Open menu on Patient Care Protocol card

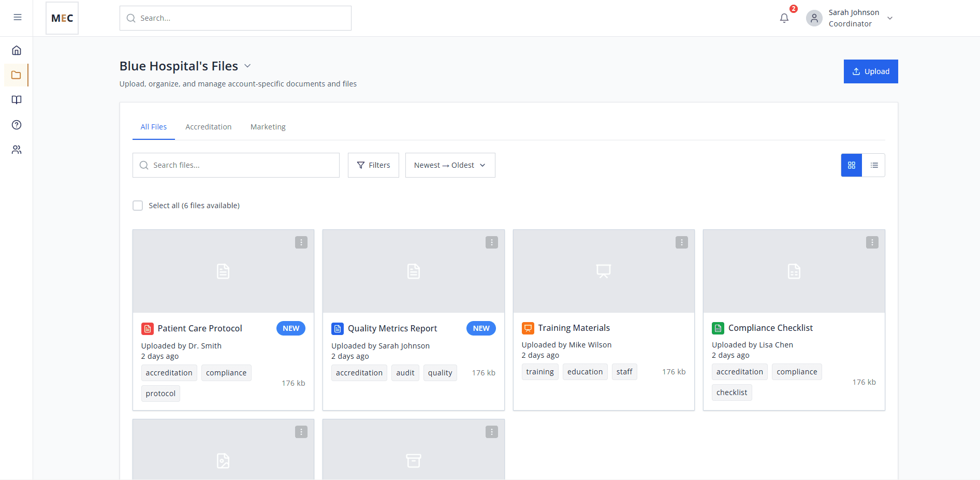click(x=301, y=242)
